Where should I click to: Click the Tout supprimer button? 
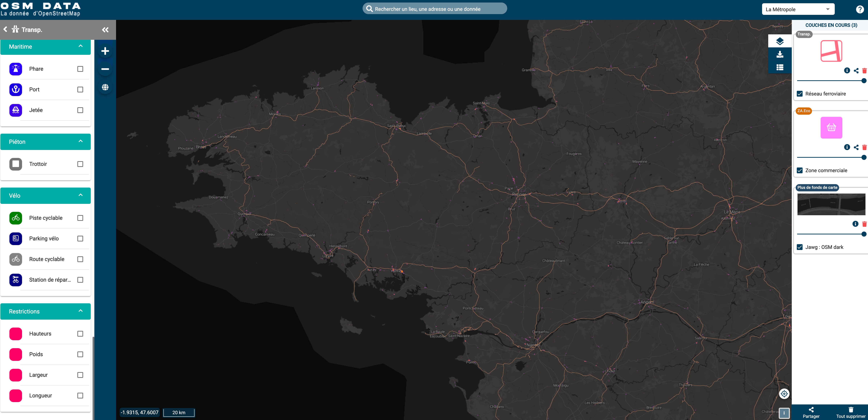(x=850, y=413)
